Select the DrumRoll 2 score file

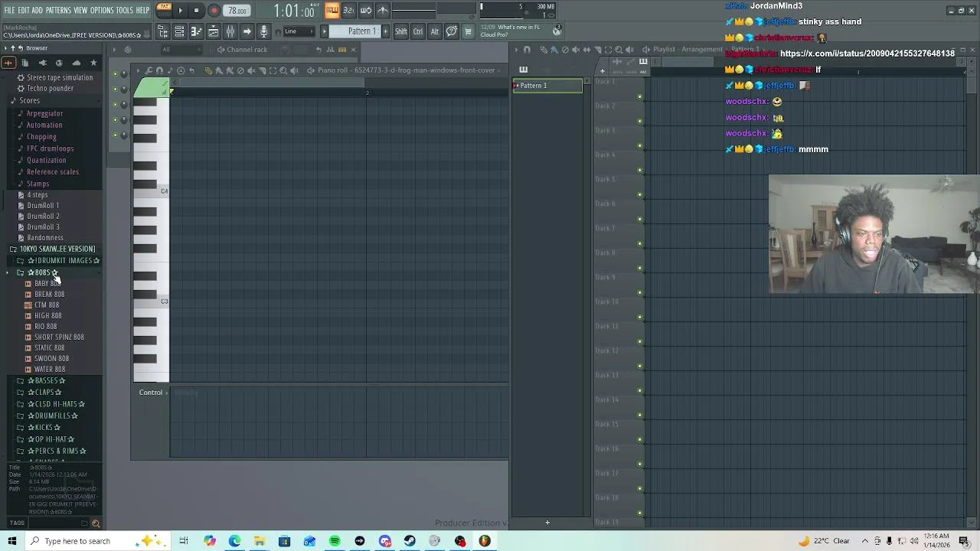(43, 216)
